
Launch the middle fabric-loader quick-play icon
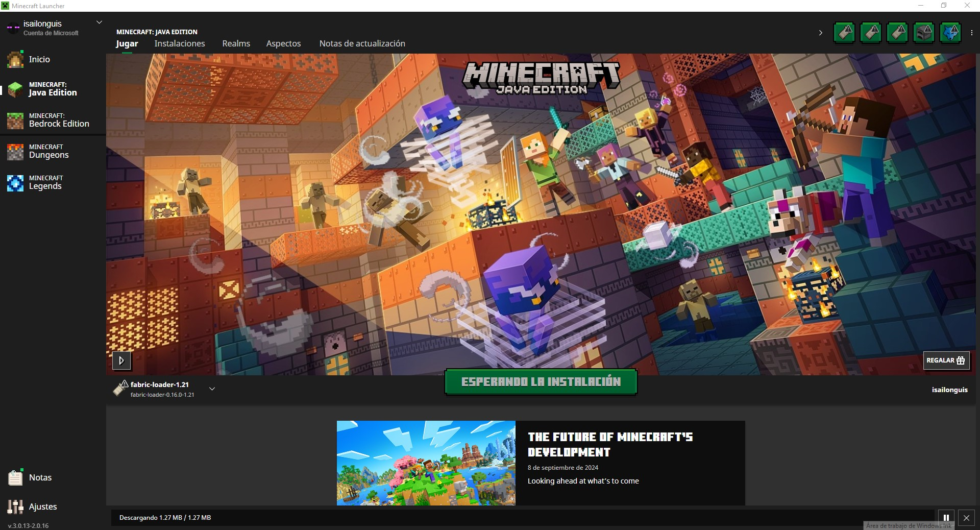[x=871, y=33]
